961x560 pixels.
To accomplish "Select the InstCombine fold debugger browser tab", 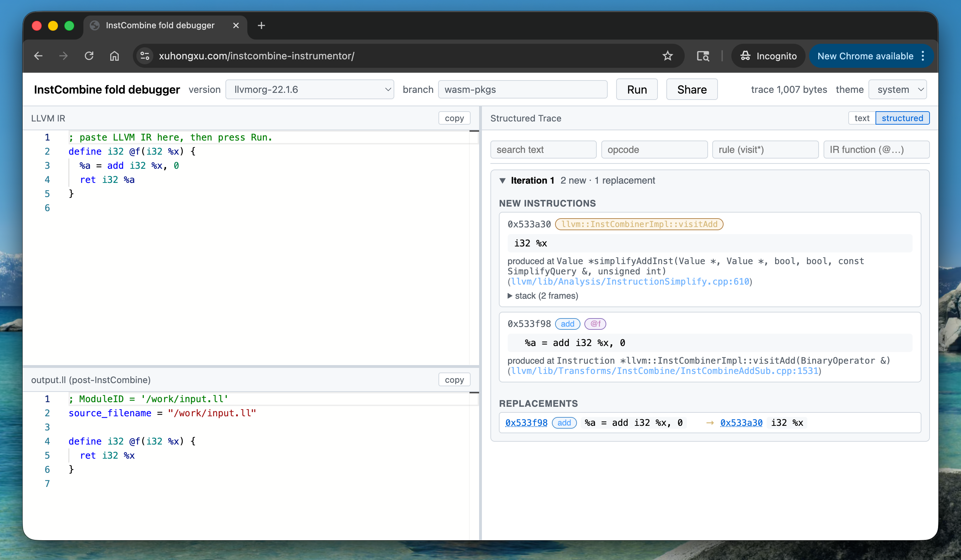I will pos(165,25).
